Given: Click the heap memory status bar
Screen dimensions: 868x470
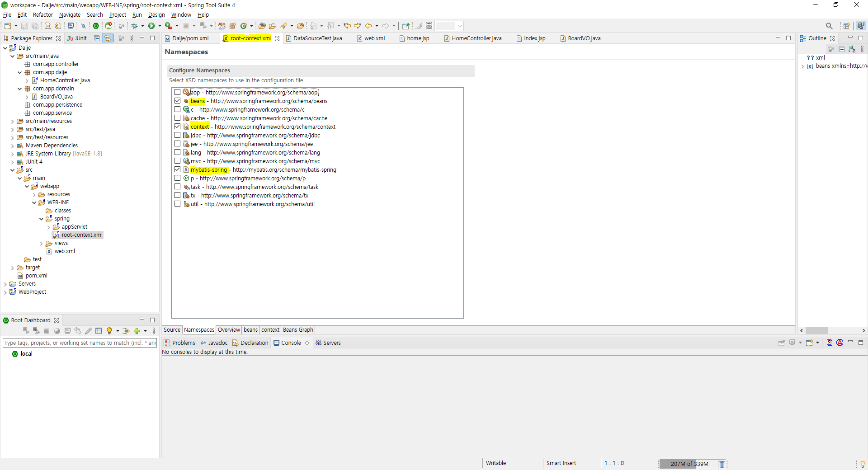Looking at the screenshot, I should [x=689, y=464].
